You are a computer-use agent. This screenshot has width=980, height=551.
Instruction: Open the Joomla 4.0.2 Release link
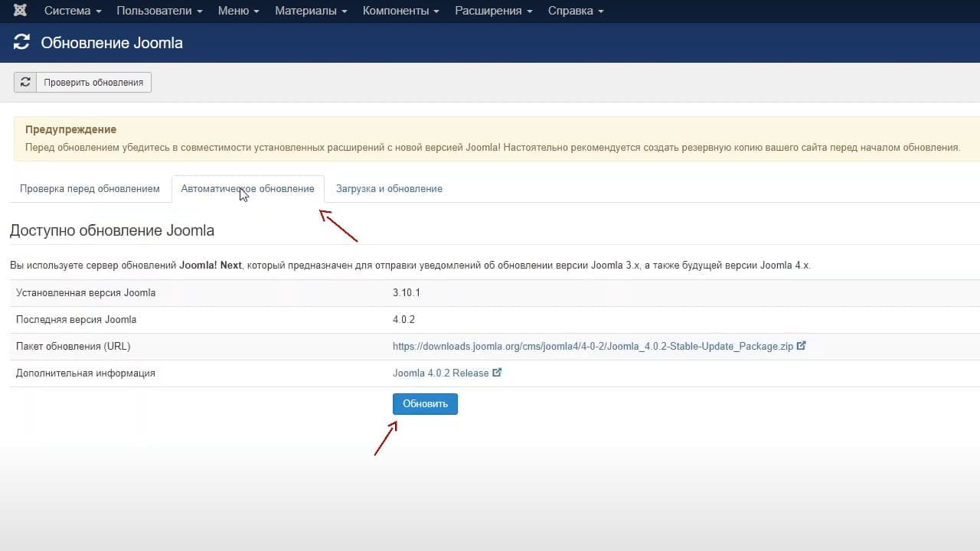click(x=440, y=373)
